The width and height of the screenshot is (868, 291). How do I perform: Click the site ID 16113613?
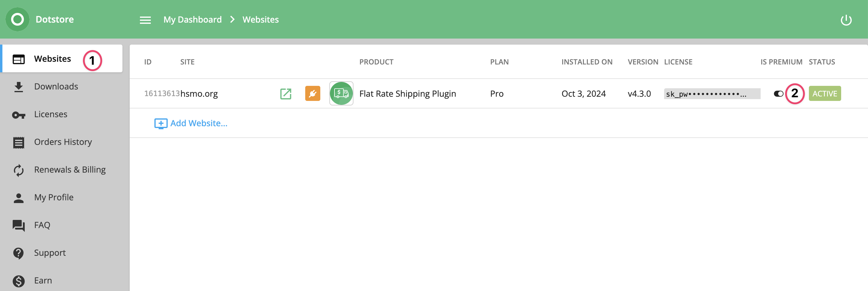[x=162, y=93]
